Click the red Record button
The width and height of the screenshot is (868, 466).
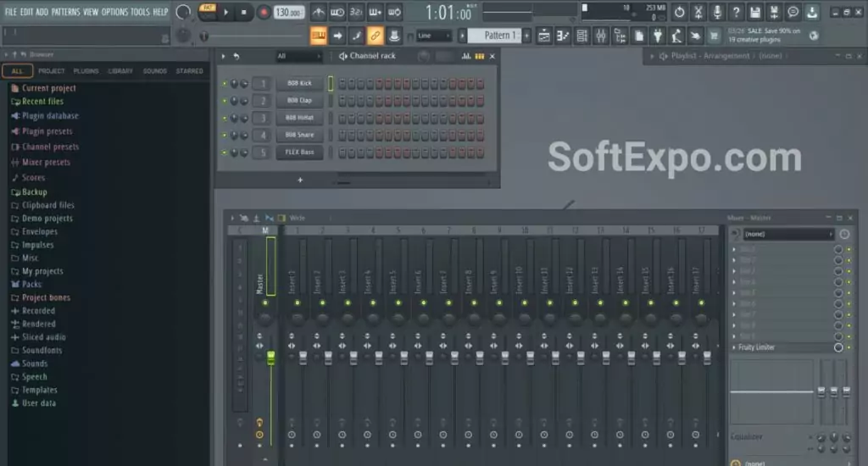coord(264,12)
